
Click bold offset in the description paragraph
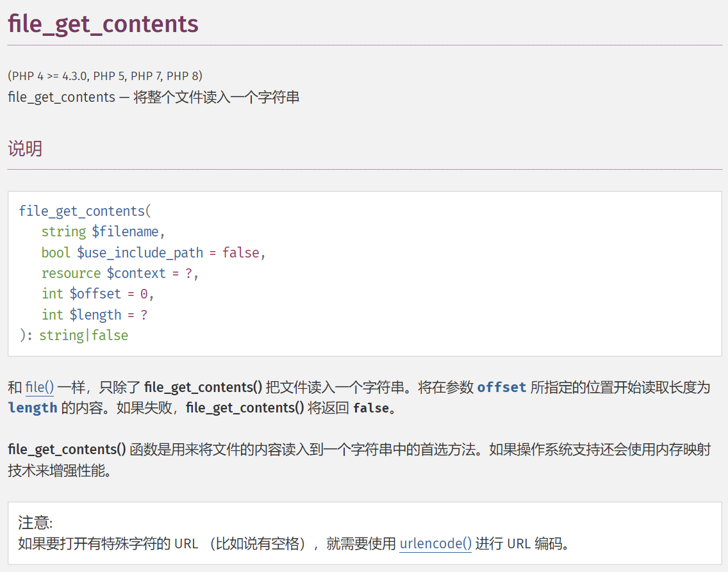tap(501, 388)
